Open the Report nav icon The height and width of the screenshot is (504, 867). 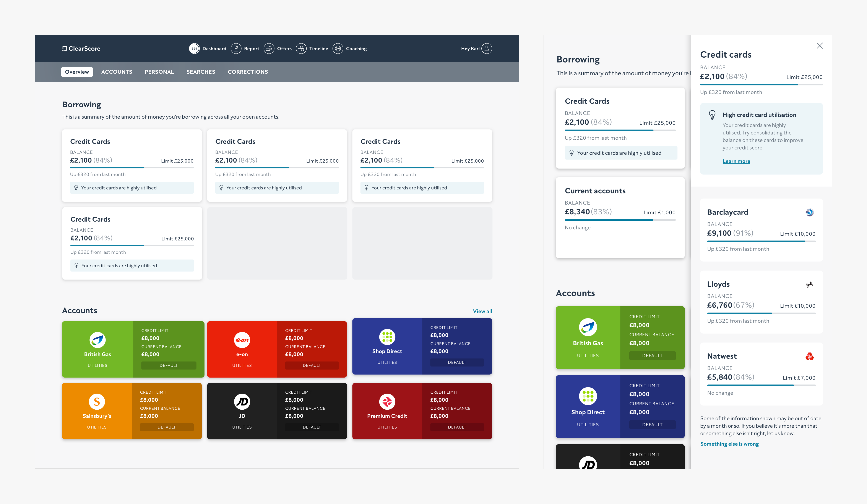tap(236, 48)
